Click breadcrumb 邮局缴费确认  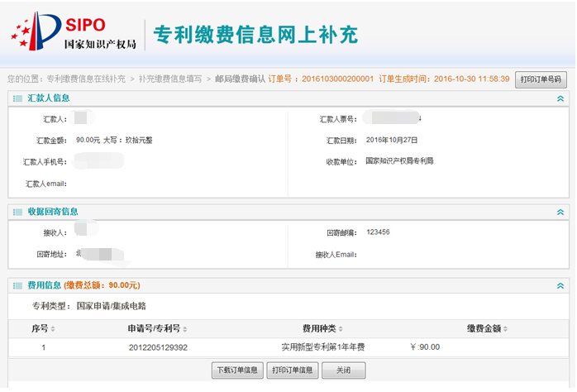pyautogui.click(x=240, y=79)
